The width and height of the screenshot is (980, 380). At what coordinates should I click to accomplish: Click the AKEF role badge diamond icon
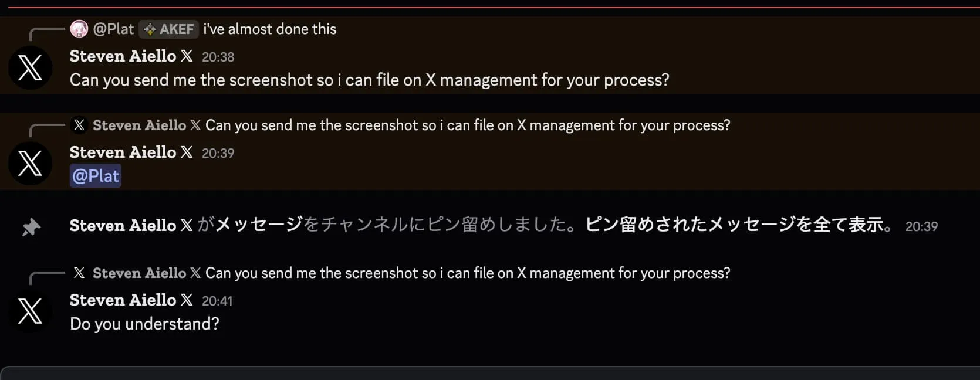click(x=150, y=28)
